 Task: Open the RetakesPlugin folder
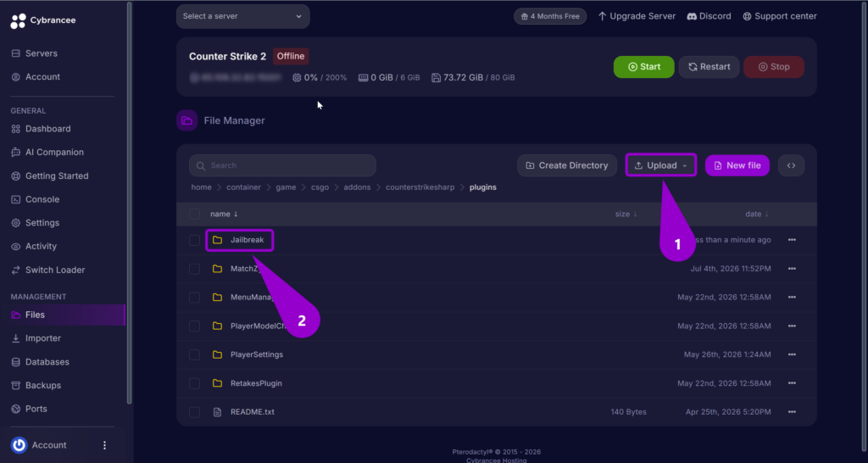point(256,383)
